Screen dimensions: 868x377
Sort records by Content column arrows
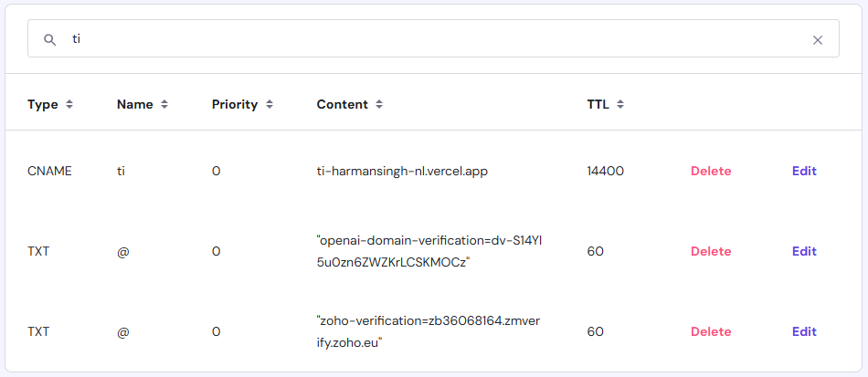tap(378, 104)
